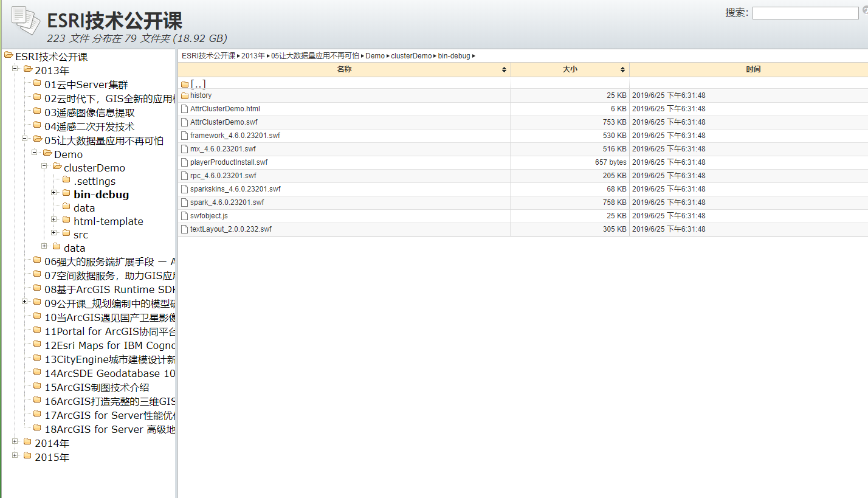Screen dimensions: 868x498
Task: Expand the 09公开课 folder node
Action: click(25, 302)
